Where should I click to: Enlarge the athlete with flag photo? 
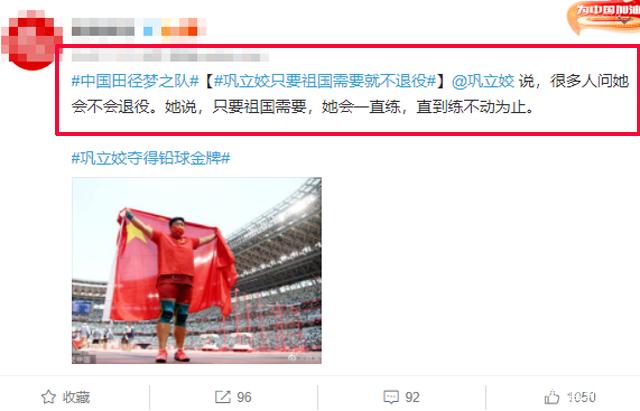197,270
